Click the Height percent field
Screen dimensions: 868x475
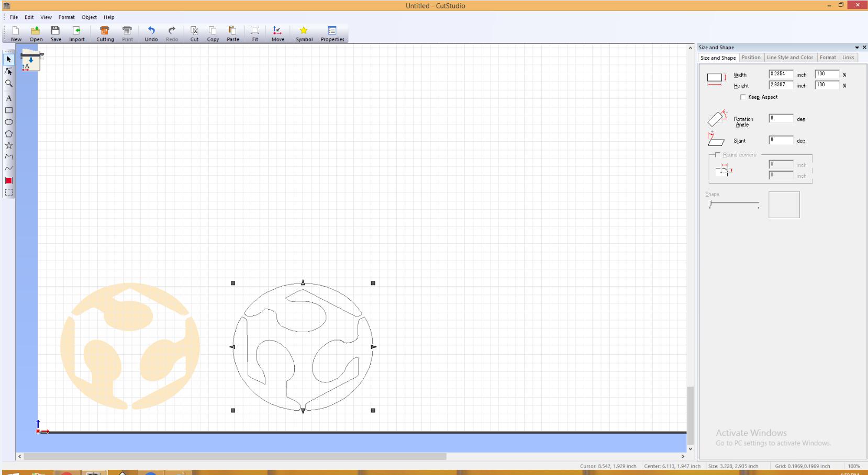click(x=827, y=85)
